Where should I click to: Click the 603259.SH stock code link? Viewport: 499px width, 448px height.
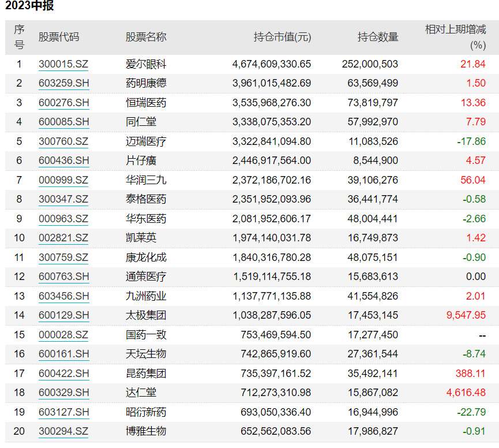point(63,83)
